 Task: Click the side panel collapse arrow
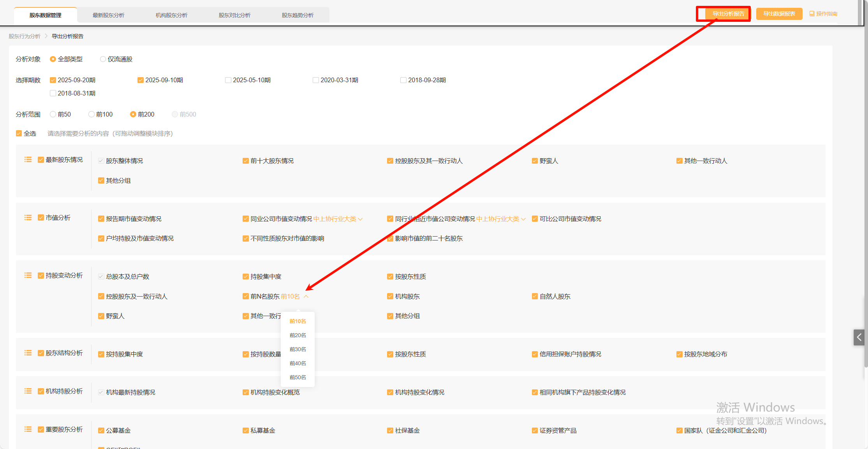coord(859,337)
